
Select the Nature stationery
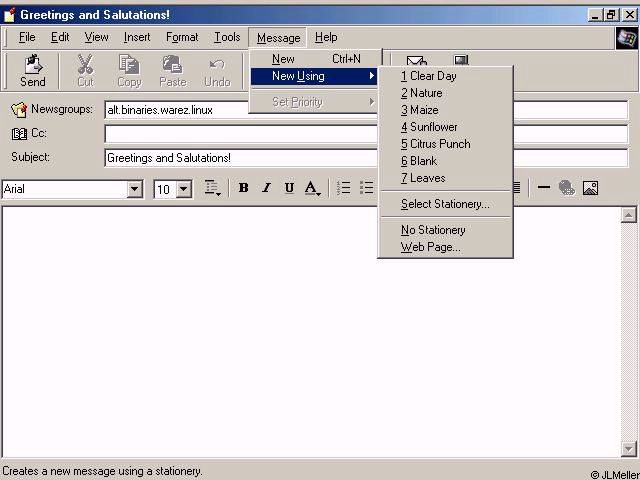445,93
